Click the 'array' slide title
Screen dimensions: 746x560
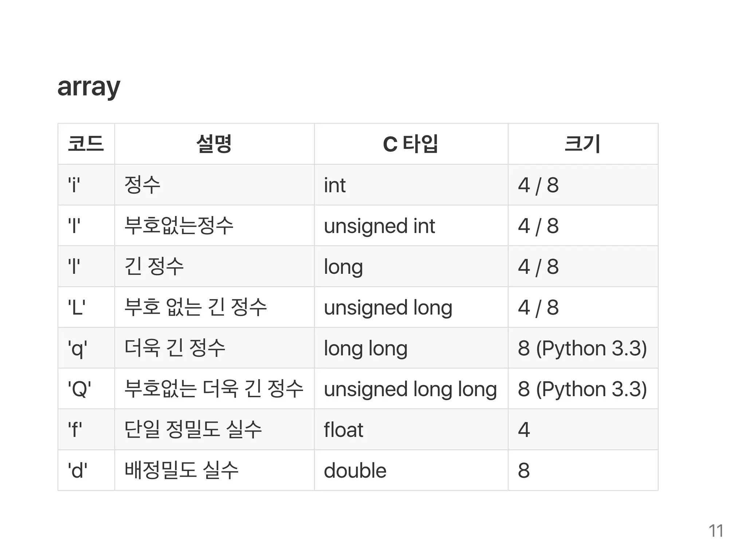(x=89, y=87)
